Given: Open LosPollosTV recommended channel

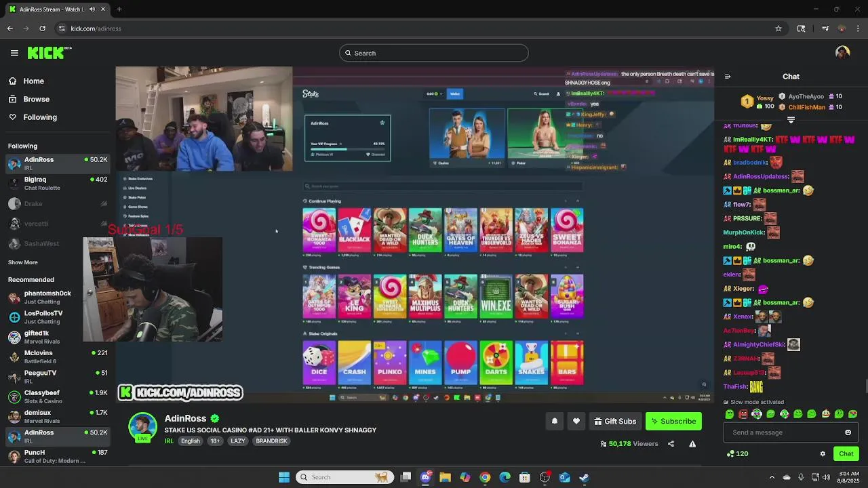Looking at the screenshot, I should (57, 317).
